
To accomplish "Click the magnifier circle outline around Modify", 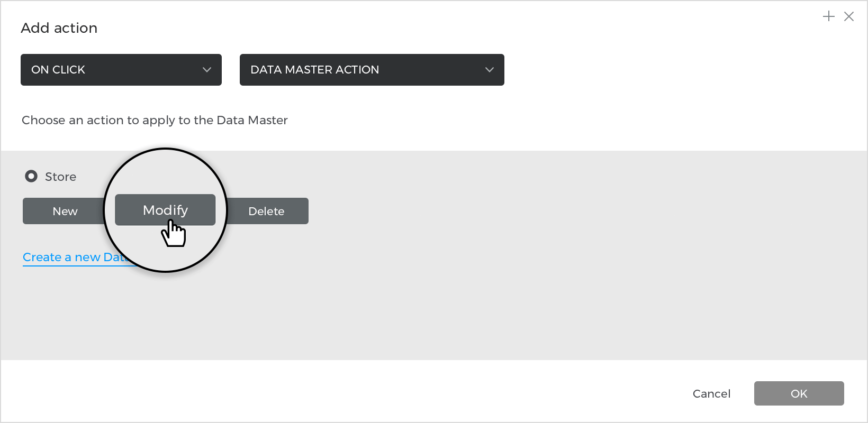I will (x=166, y=149).
